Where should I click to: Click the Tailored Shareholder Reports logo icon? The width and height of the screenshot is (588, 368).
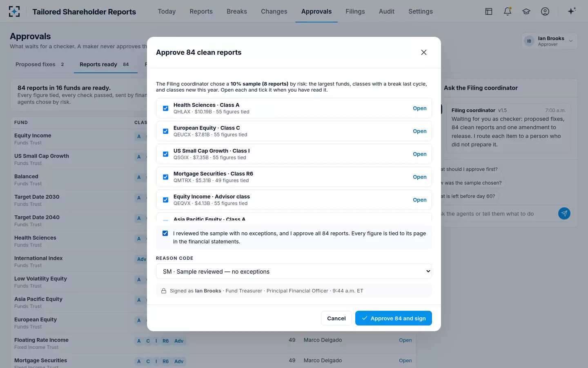point(14,11)
